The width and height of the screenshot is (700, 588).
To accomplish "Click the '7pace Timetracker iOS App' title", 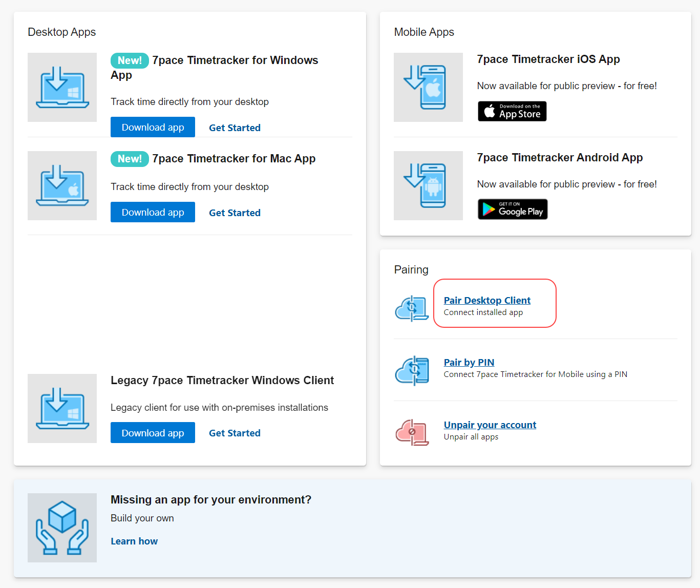I will coord(548,59).
